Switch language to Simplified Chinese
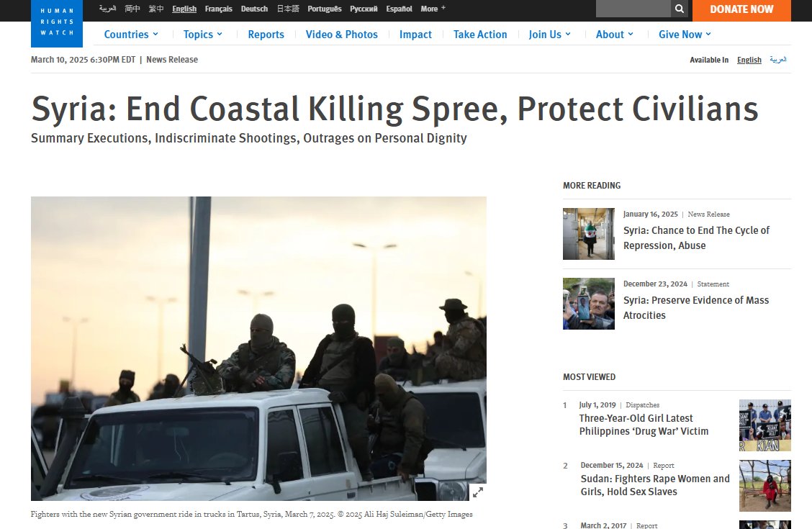This screenshot has width=812, height=529. tap(132, 9)
